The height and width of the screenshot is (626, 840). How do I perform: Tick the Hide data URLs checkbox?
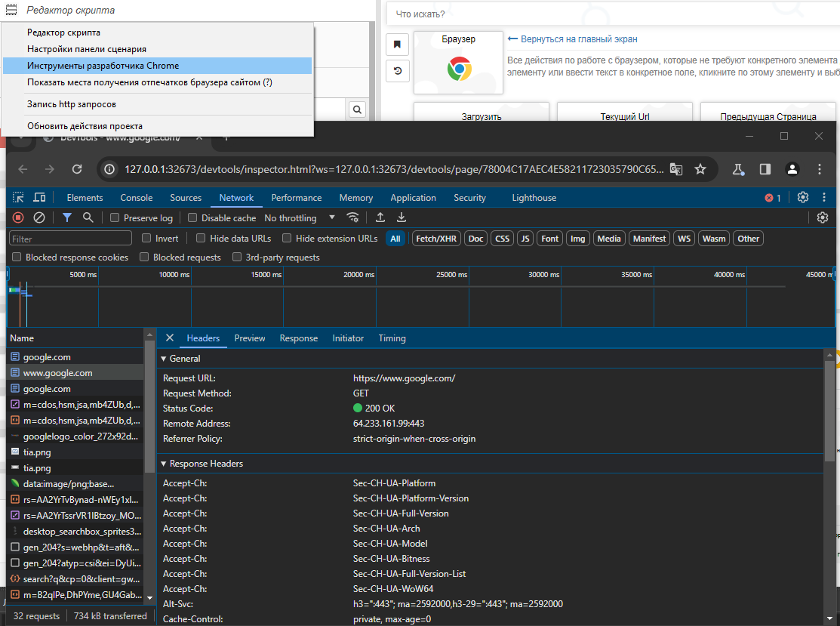(x=201, y=239)
